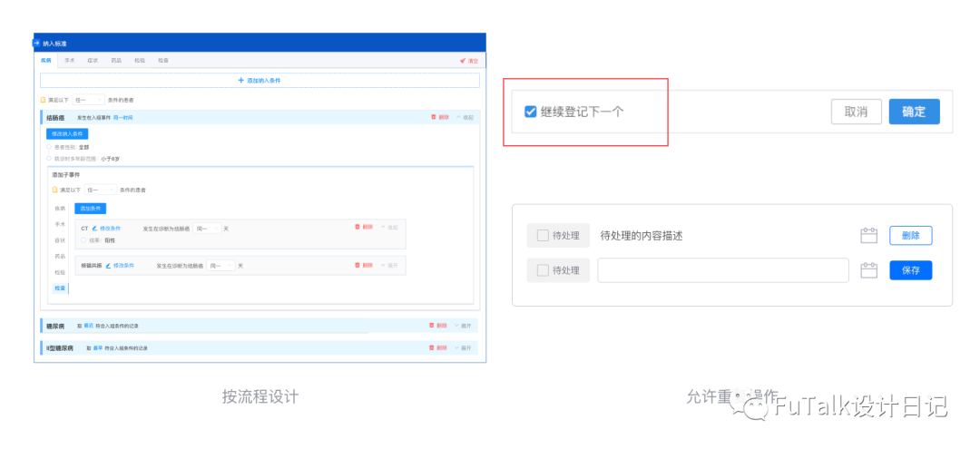Check the 继续登记下一个 checkbox
The image size is (980, 449).
tap(530, 112)
